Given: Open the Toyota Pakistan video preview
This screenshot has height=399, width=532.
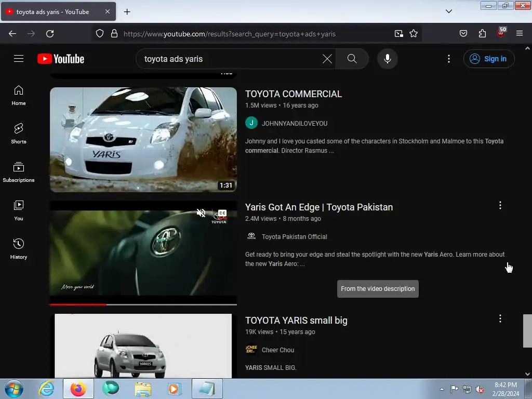Looking at the screenshot, I should [143, 252].
